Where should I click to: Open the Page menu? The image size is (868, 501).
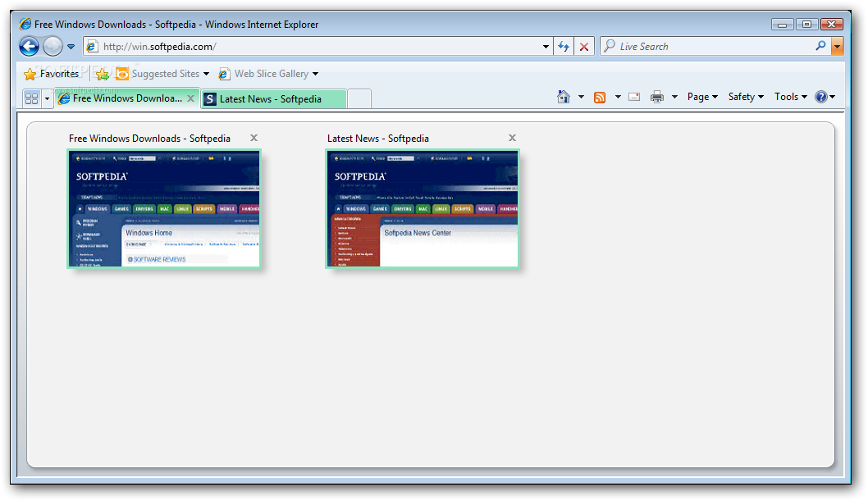(x=702, y=97)
